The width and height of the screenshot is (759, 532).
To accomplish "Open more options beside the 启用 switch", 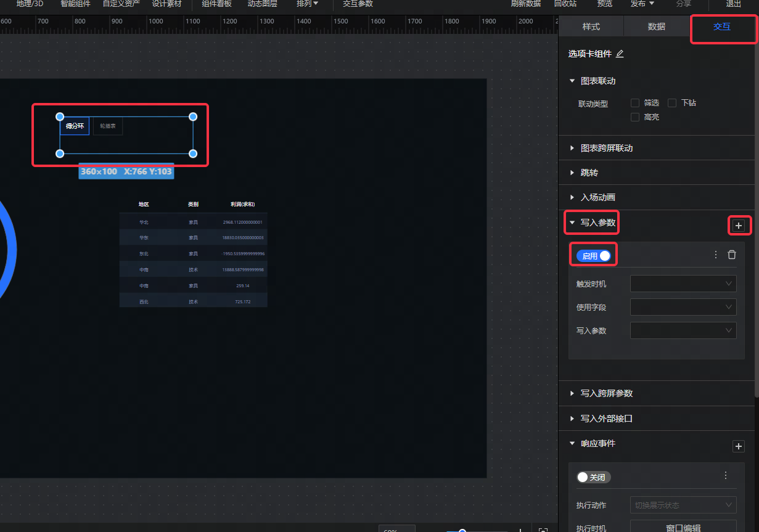I will (x=716, y=255).
